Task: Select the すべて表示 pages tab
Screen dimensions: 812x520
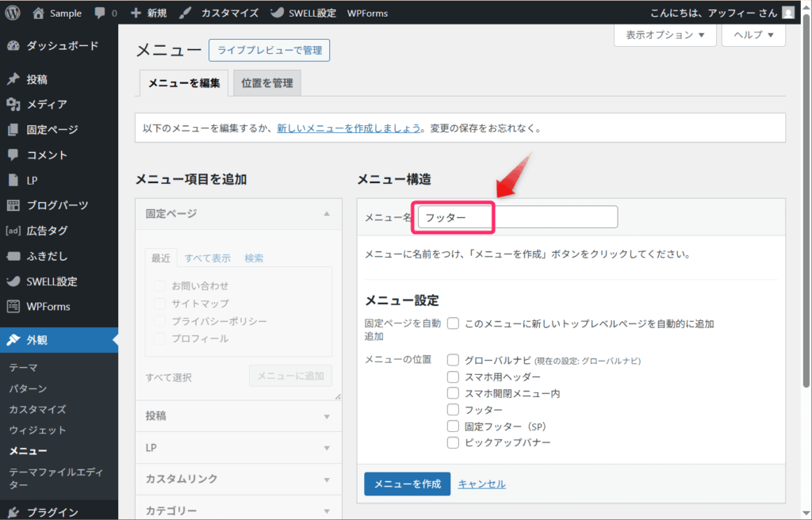Action: tap(208, 258)
